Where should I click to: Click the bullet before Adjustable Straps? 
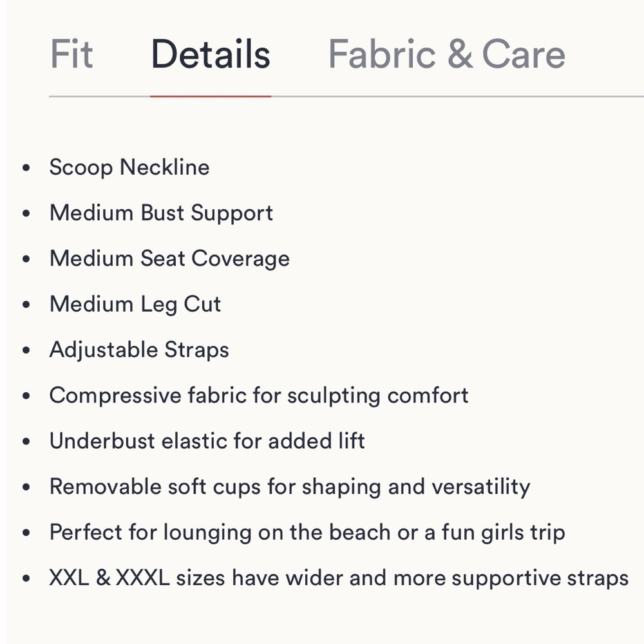[26, 350]
